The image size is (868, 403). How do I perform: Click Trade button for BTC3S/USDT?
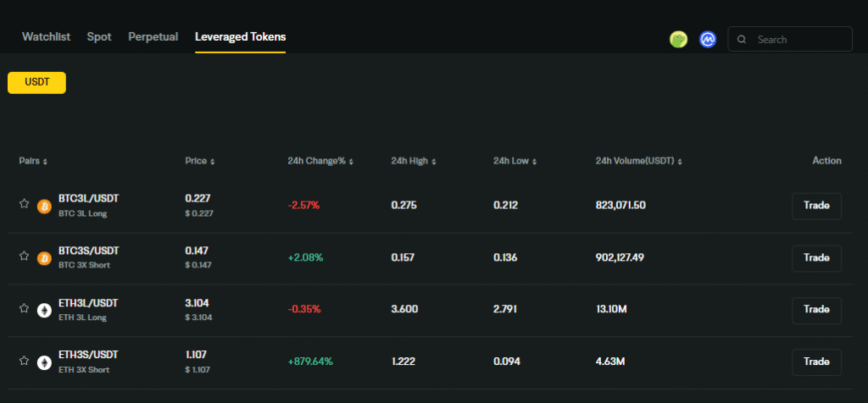coord(816,257)
